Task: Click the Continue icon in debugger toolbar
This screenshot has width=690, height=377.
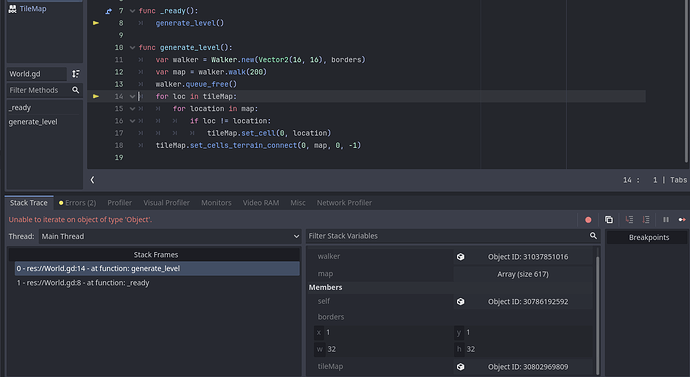Action: 682,220
